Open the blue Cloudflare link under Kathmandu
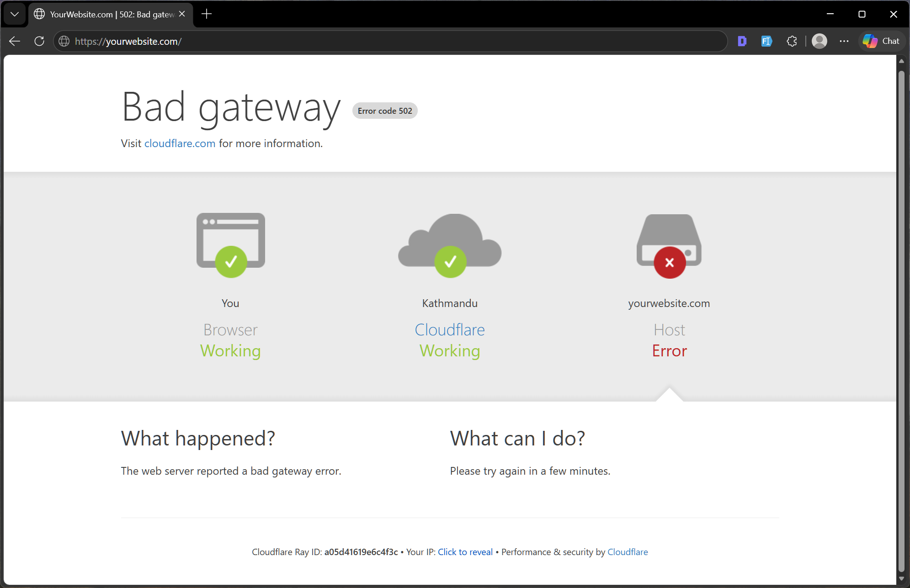 point(450,330)
